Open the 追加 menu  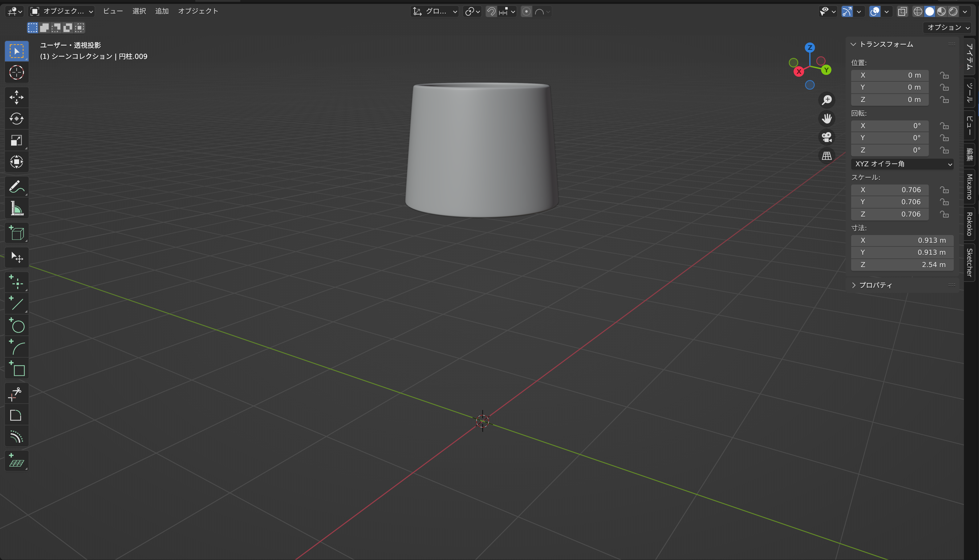162,11
